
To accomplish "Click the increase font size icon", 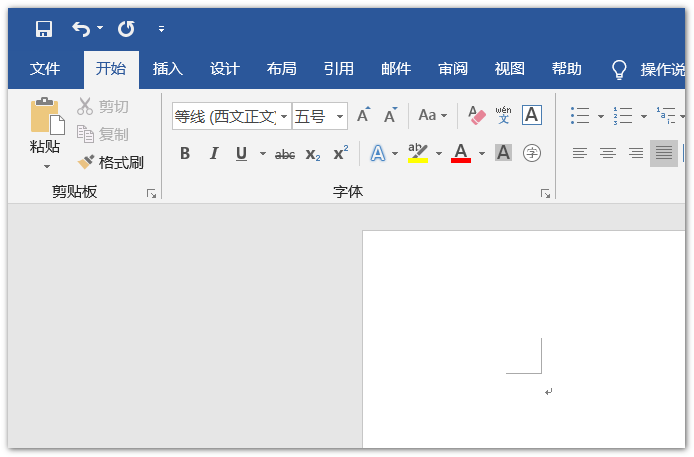I will tap(363, 115).
